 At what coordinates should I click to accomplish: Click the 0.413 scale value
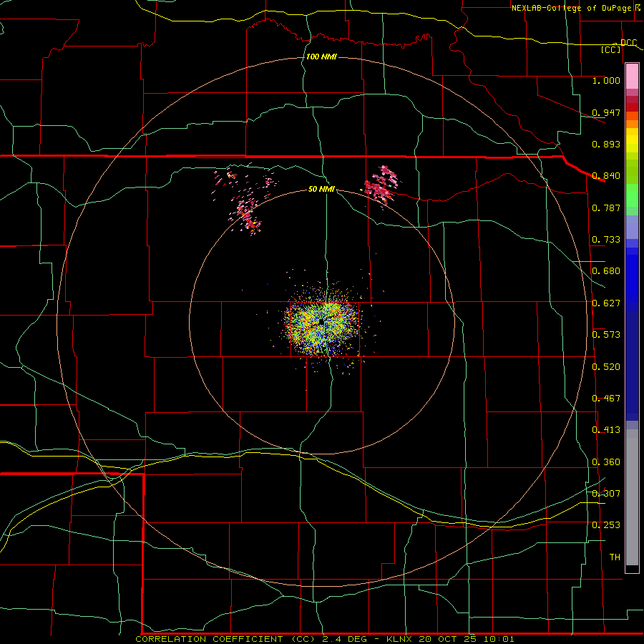(606, 430)
